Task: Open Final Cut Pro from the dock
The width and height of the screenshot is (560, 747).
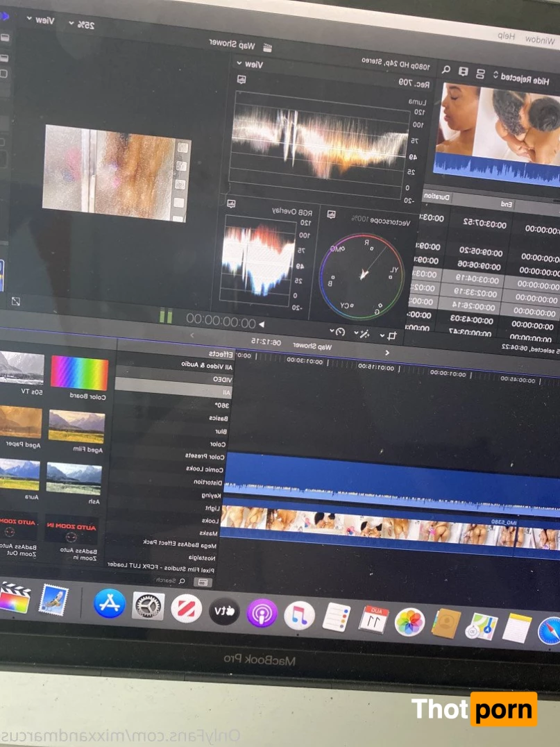Action: point(14,597)
